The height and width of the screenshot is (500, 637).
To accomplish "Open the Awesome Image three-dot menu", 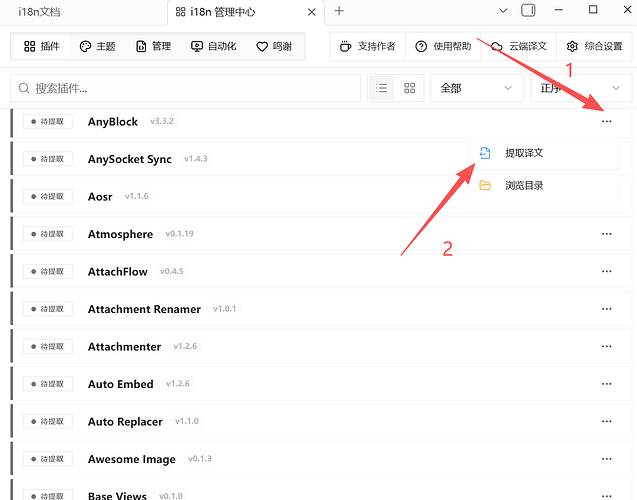I will (x=607, y=459).
